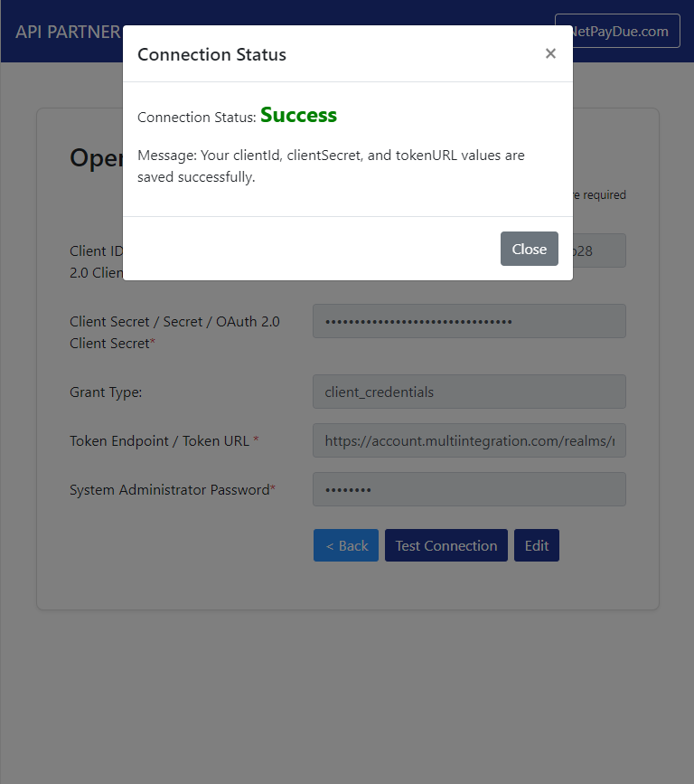Click the saved successfully message text
694x784 pixels.
point(331,166)
